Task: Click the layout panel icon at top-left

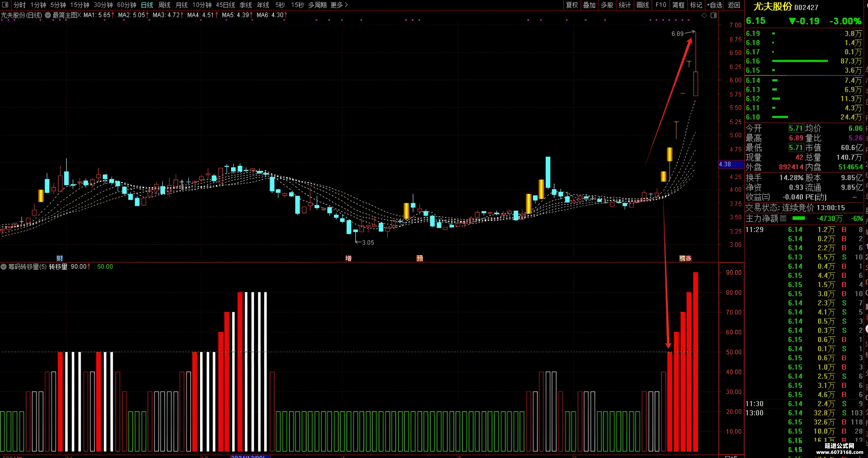Action: pos(5,5)
